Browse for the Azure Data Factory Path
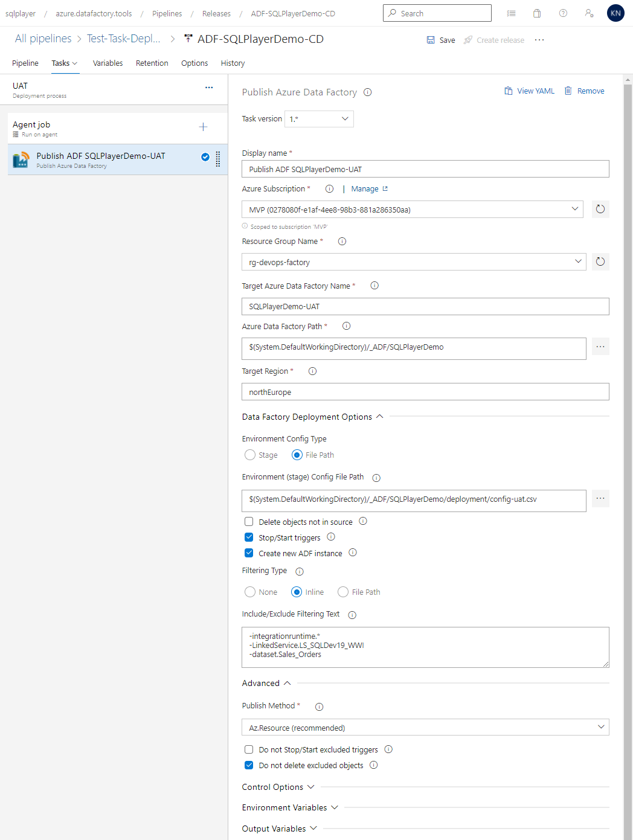This screenshot has width=633, height=840. (x=600, y=347)
